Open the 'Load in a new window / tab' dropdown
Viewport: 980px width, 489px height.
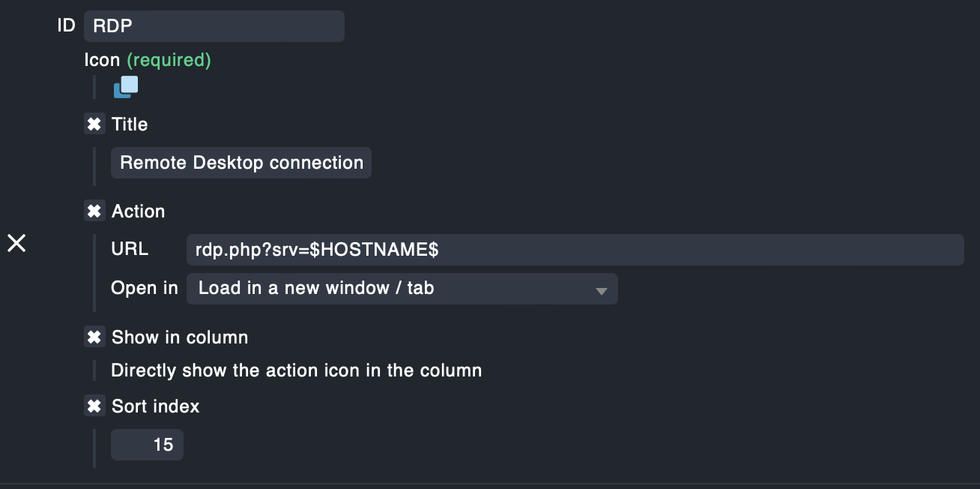(402, 289)
